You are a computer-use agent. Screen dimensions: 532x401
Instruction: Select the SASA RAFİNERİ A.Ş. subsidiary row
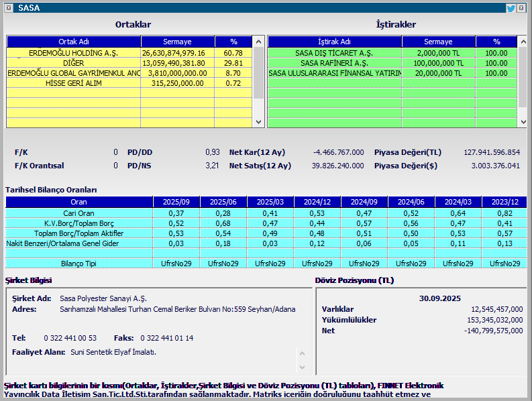(334, 63)
